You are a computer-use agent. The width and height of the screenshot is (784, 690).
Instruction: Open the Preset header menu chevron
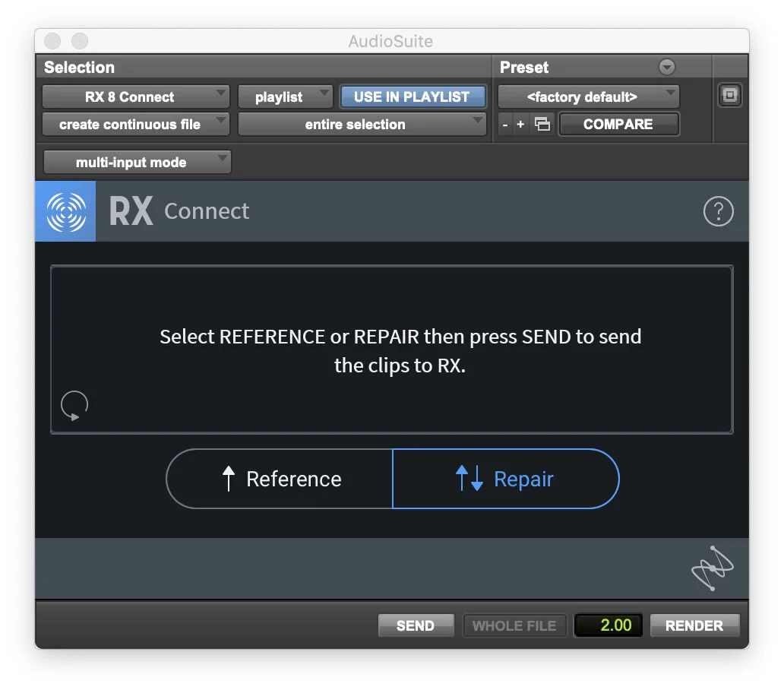[x=666, y=67]
